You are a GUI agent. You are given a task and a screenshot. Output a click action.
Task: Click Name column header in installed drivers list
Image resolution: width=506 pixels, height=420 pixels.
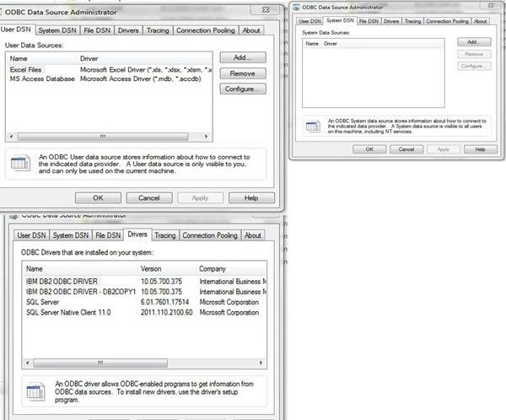[x=80, y=268]
